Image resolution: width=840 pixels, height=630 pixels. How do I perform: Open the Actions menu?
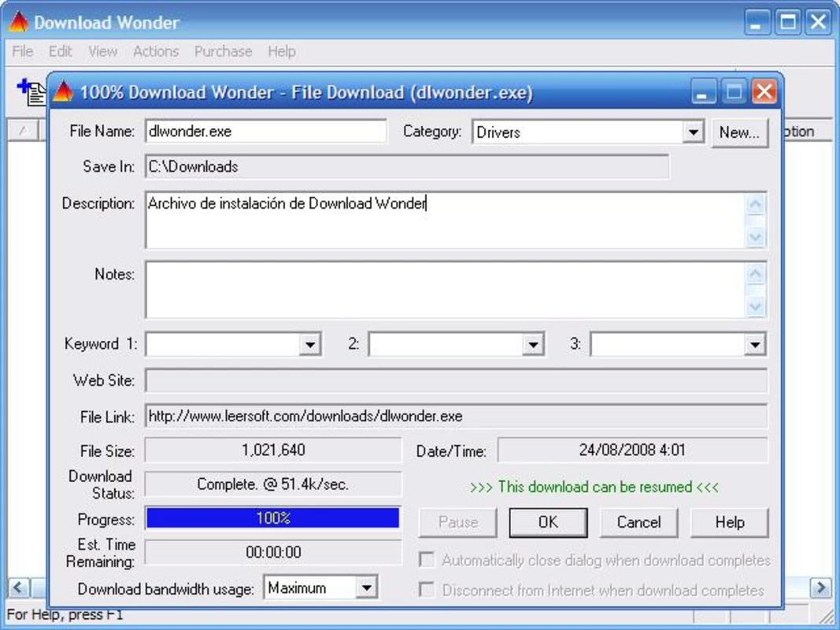(156, 51)
